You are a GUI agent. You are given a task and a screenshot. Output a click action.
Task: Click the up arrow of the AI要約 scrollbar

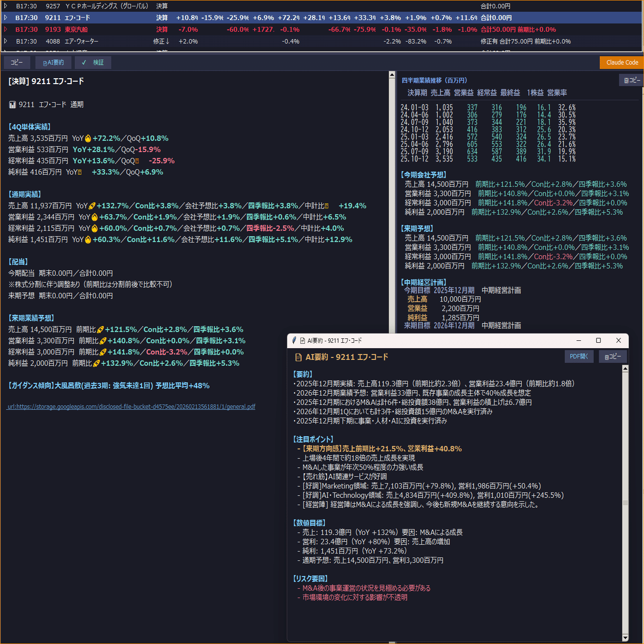[x=625, y=368]
